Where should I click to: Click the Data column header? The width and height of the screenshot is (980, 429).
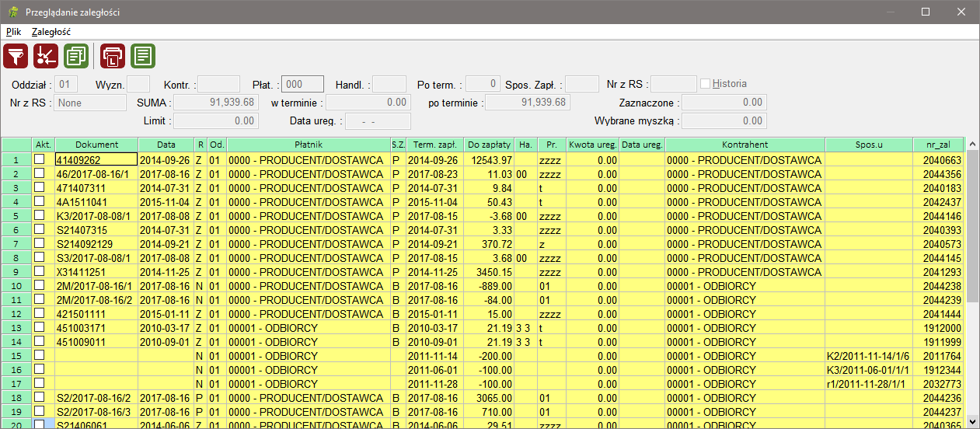[x=166, y=145]
